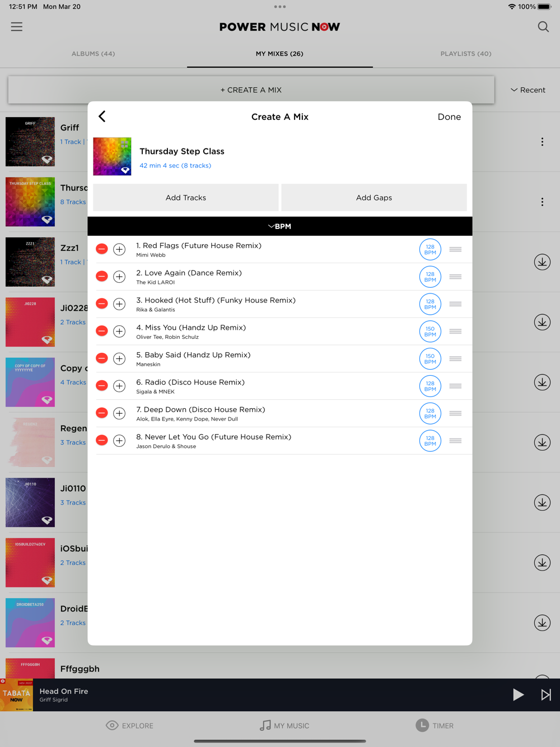
Task: Tap plus icon beside Miss You
Action: click(119, 332)
